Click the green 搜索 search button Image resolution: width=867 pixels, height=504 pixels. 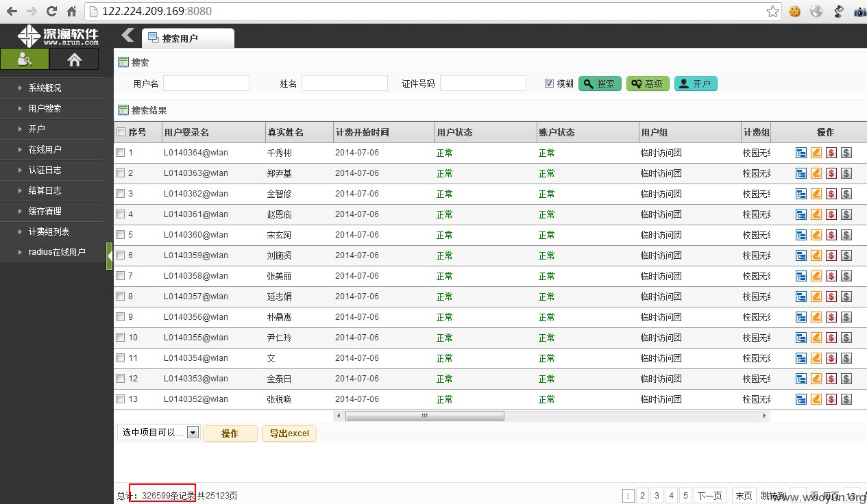coord(600,84)
